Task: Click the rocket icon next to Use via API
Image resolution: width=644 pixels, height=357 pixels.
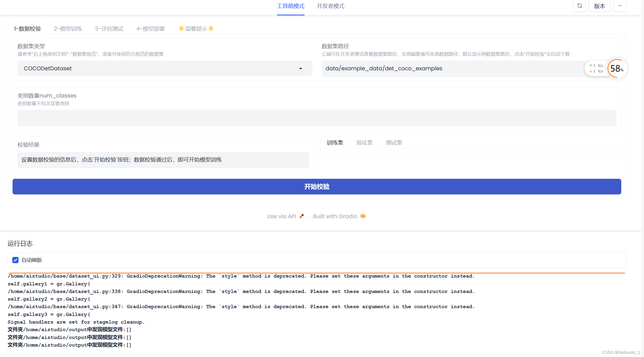Action: [x=302, y=216]
